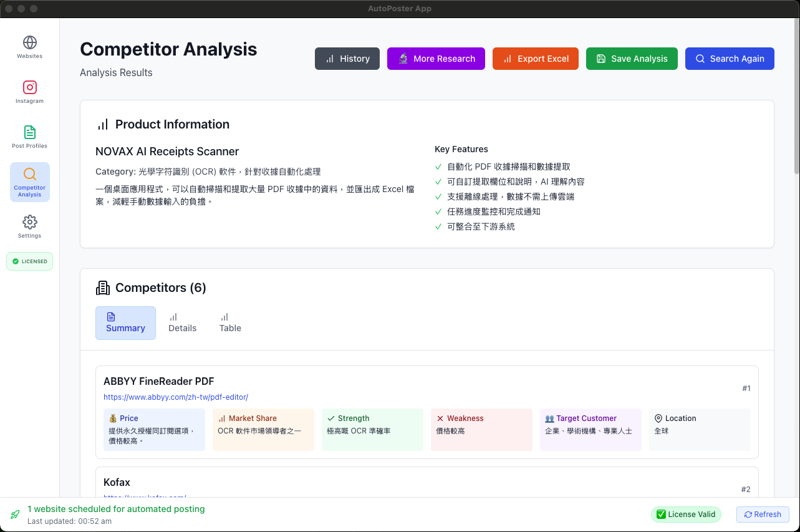Open the Instagram section icon
This screenshot has width=800, height=532.
click(x=29, y=87)
